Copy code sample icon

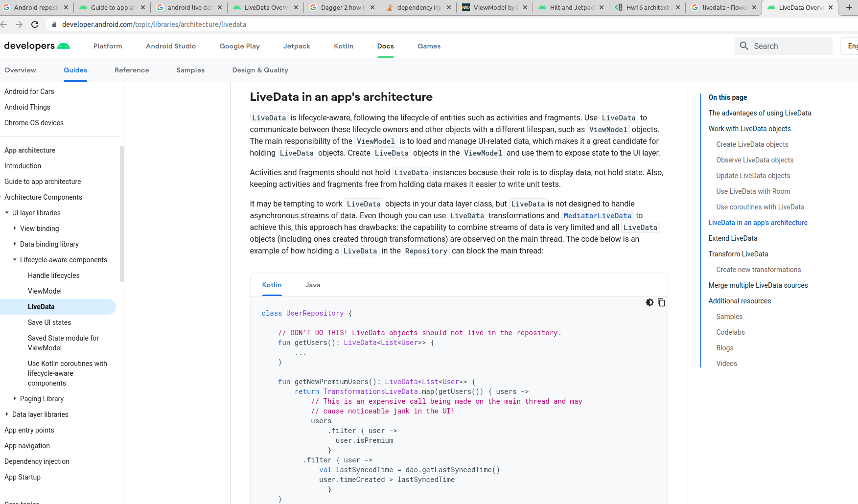point(661,302)
